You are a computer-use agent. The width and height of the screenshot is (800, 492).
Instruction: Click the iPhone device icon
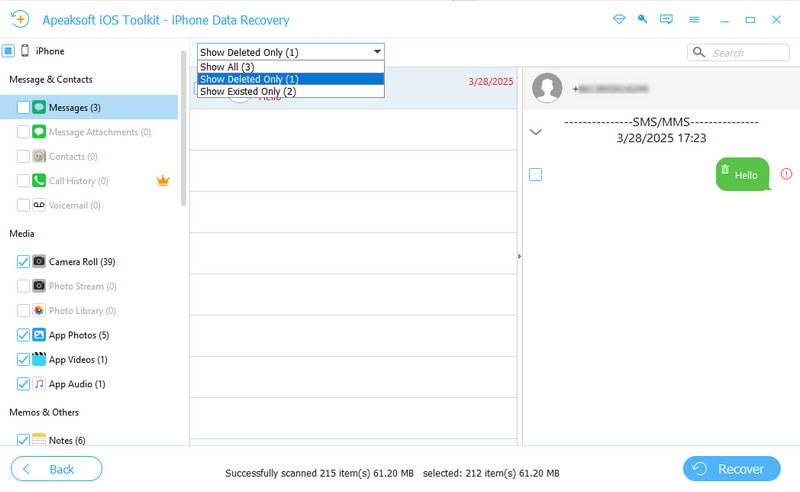24,51
